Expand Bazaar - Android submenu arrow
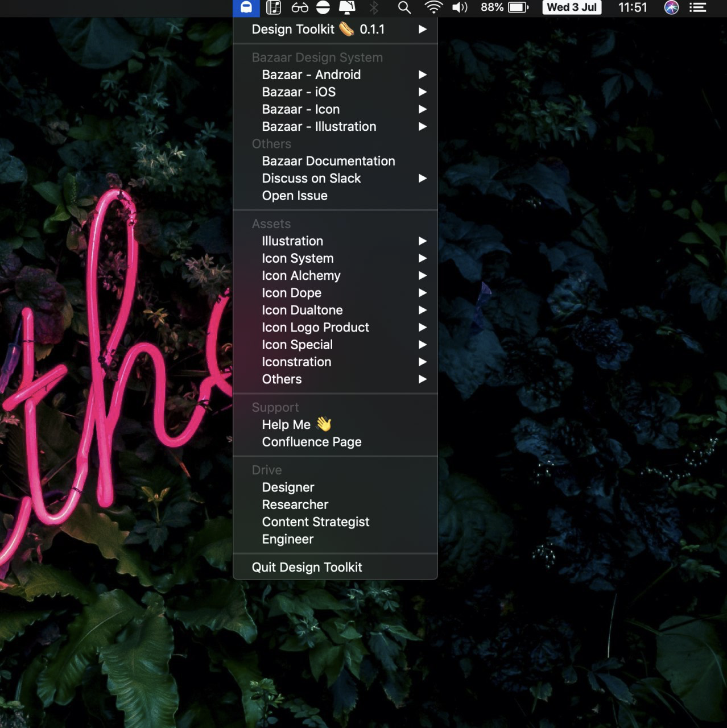The height and width of the screenshot is (728, 727). [x=423, y=75]
